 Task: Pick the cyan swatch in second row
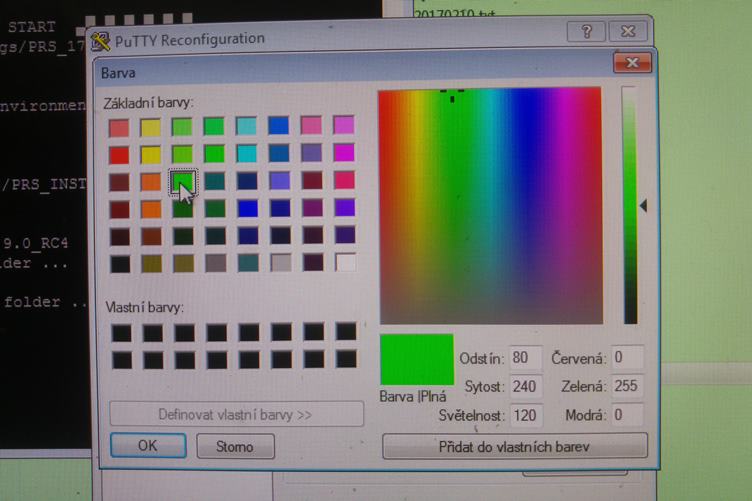pyautogui.click(x=247, y=154)
